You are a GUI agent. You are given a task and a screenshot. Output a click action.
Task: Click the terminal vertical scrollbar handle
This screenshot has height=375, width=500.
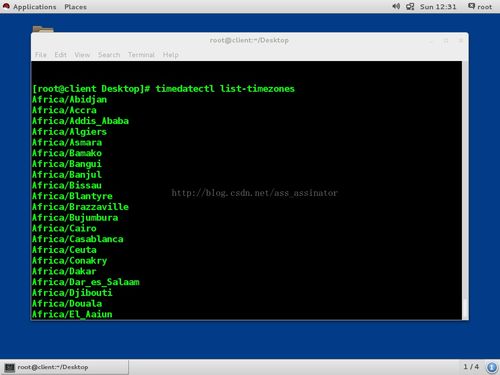point(465,309)
